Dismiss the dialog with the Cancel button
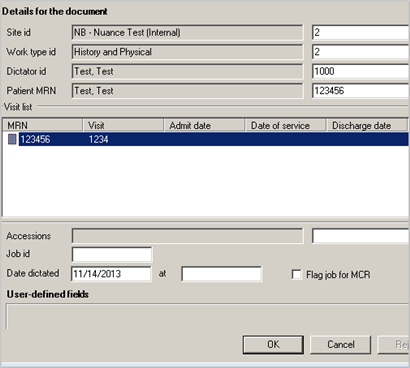 click(x=340, y=344)
